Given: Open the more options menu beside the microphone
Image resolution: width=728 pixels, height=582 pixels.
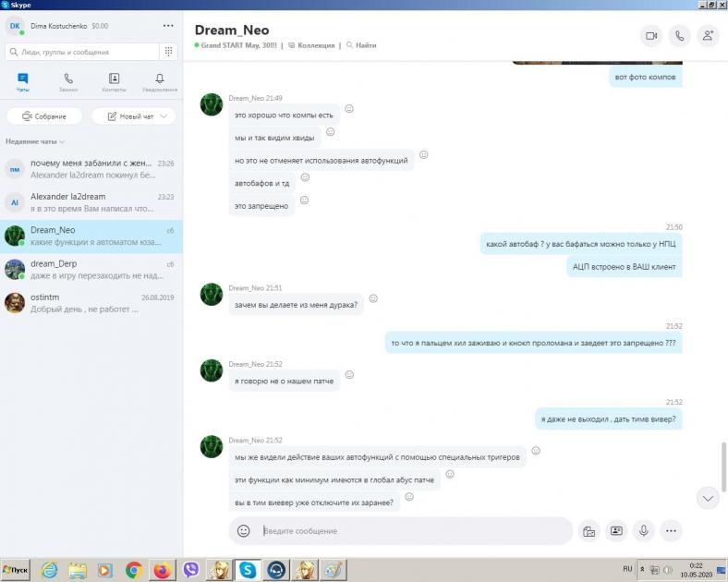Looking at the screenshot, I should click(672, 531).
